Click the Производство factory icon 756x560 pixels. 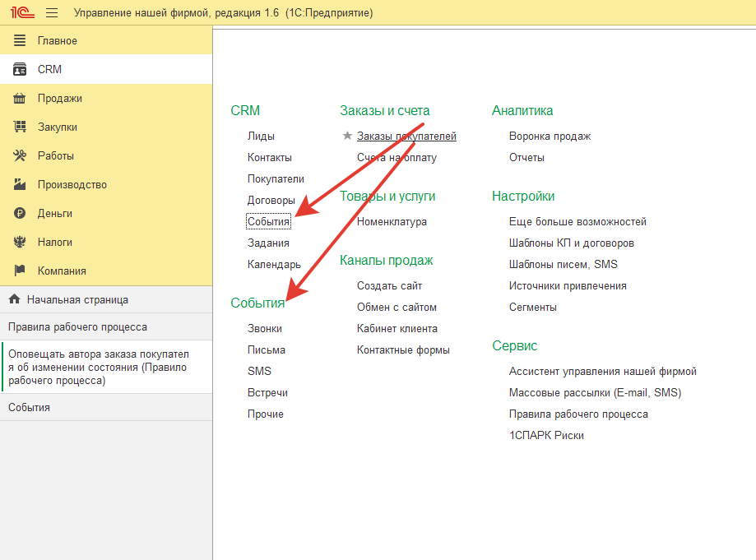coord(19,184)
